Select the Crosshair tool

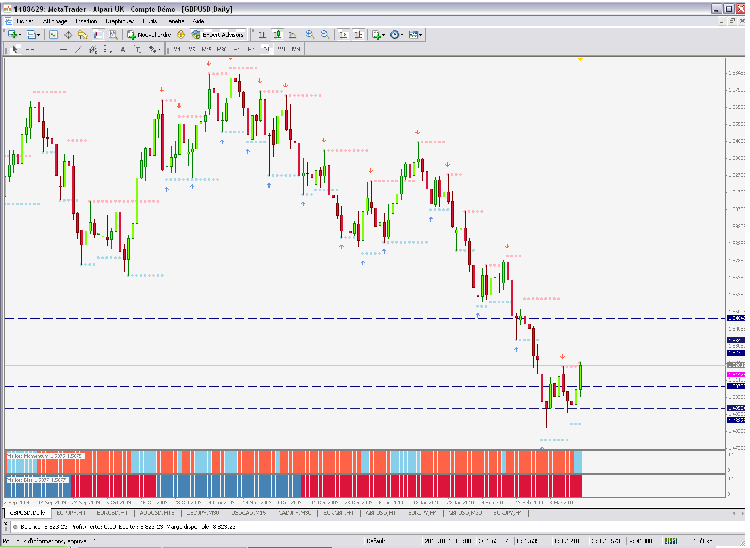[x=30, y=49]
